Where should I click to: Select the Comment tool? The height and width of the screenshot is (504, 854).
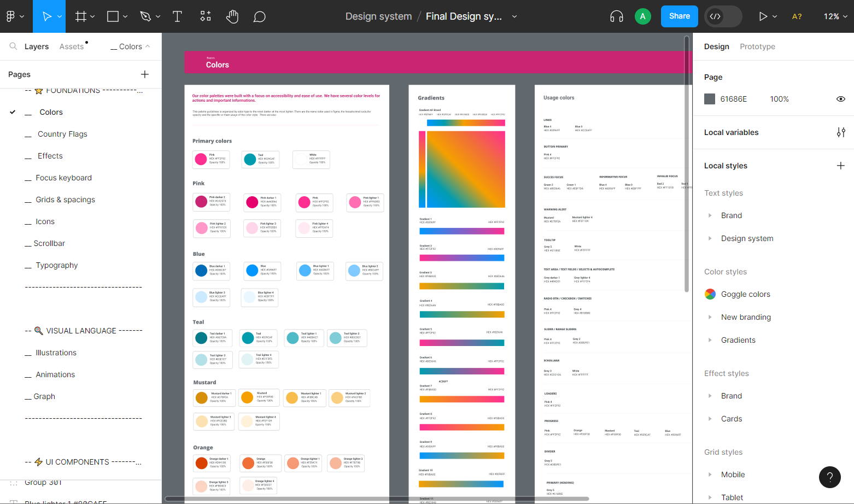pos(260,17)
